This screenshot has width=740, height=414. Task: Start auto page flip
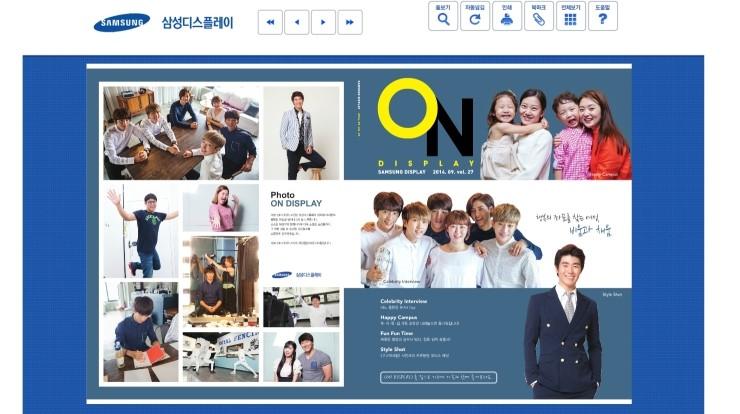coord(475,16)
